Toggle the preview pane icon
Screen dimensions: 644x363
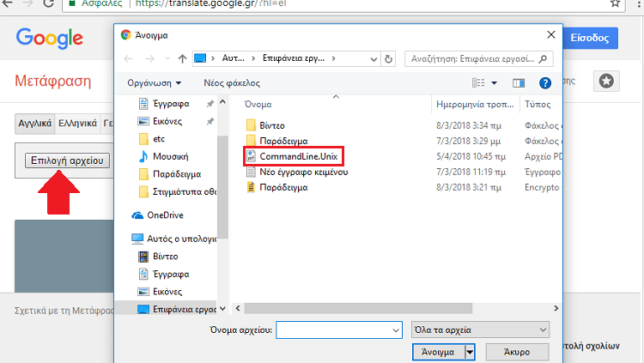point(519,83)
